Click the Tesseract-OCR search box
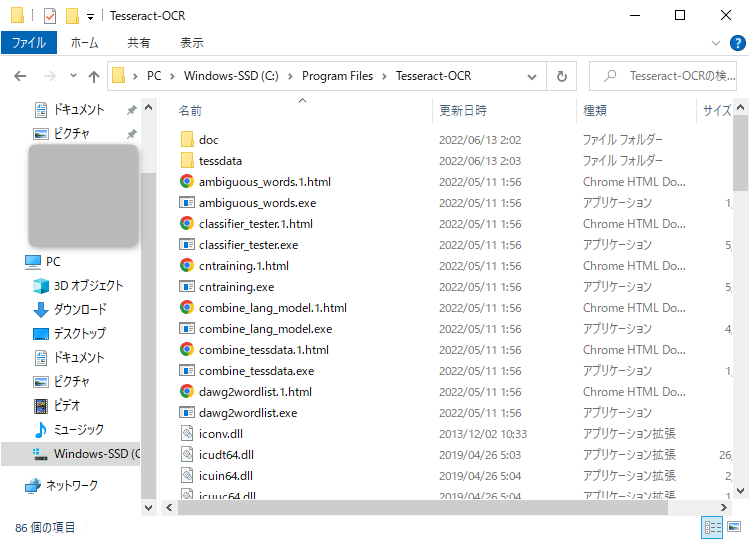Screen dimensions: 750x540 pos(664,76)
